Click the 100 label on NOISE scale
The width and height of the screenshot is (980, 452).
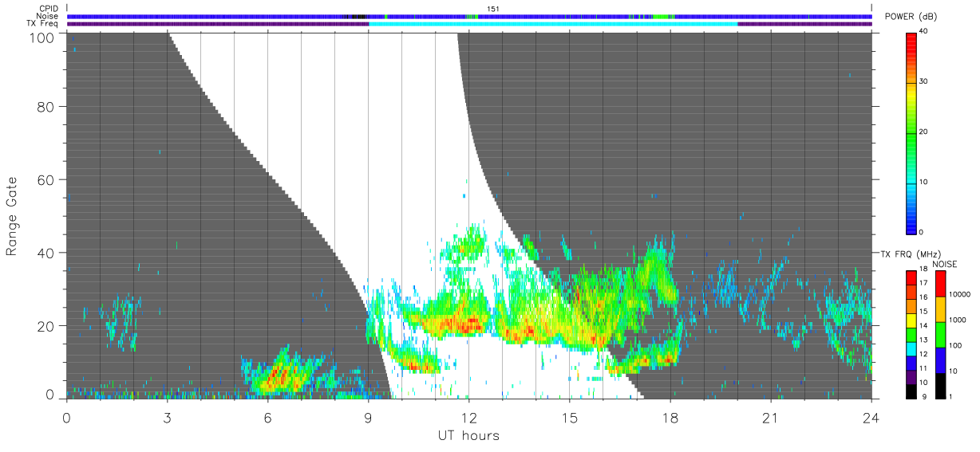956,345
